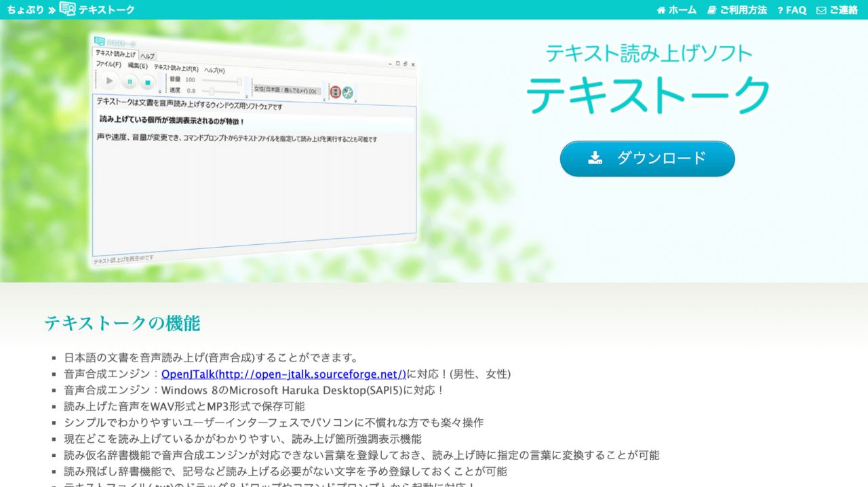This screenshot has height=487, width=868.
Task: Click the overflow arrow after the playback buttons
Action: click(x=160, y=91)
